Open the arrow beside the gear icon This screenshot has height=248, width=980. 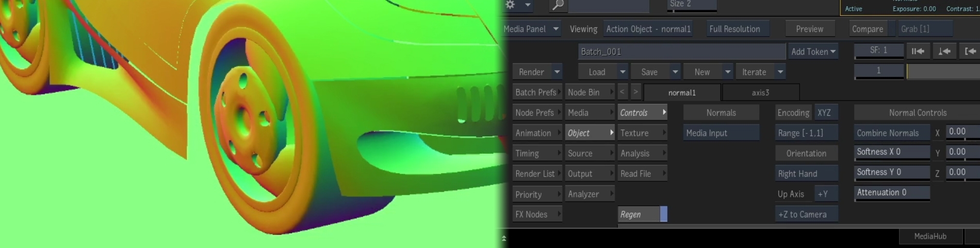pyautogui.click(x=528, y=5)
